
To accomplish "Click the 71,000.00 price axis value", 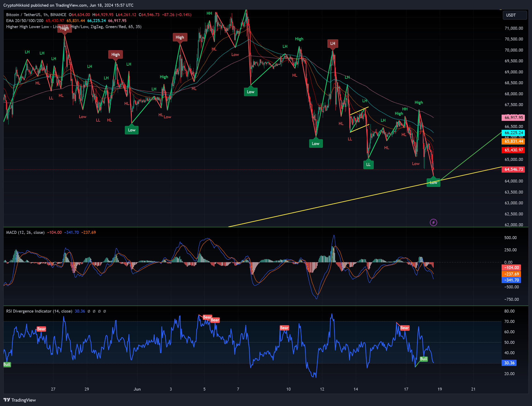I will [514, 28].
